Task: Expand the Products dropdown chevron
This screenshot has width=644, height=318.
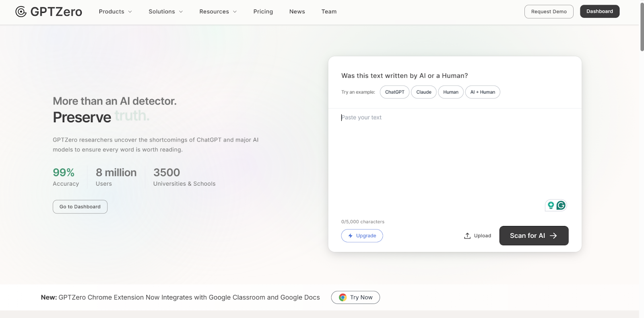Action: pyautogui.click(x=130, y=12)
